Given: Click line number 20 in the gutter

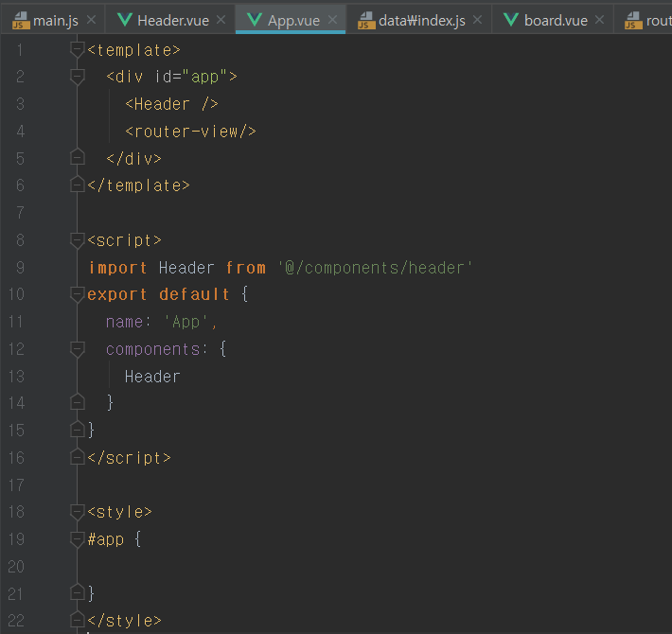Looking at the screenshot, I should [x=16, y=567].
